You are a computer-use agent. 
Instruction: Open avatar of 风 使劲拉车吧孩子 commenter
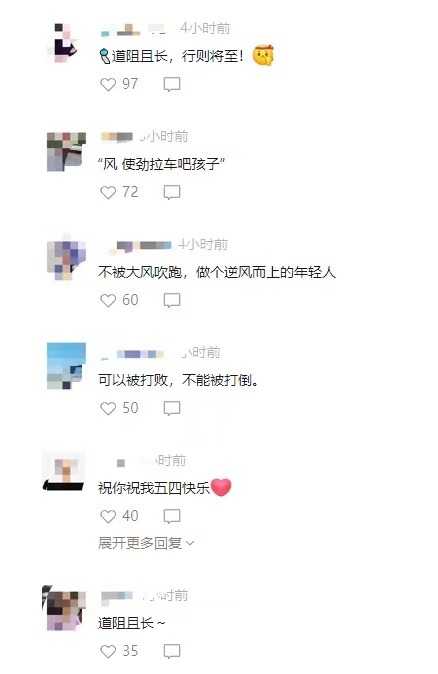(66, 152)
